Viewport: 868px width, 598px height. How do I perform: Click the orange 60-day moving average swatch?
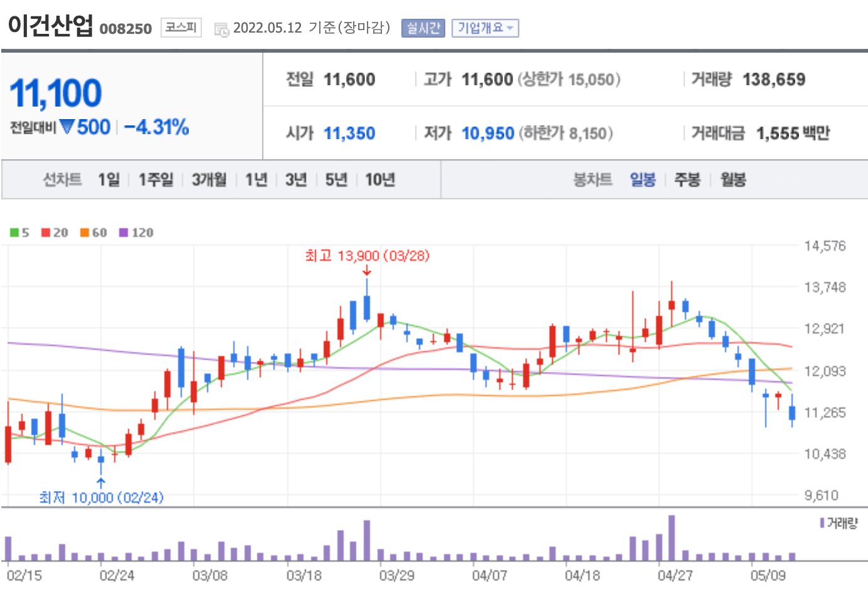[85, 233]
